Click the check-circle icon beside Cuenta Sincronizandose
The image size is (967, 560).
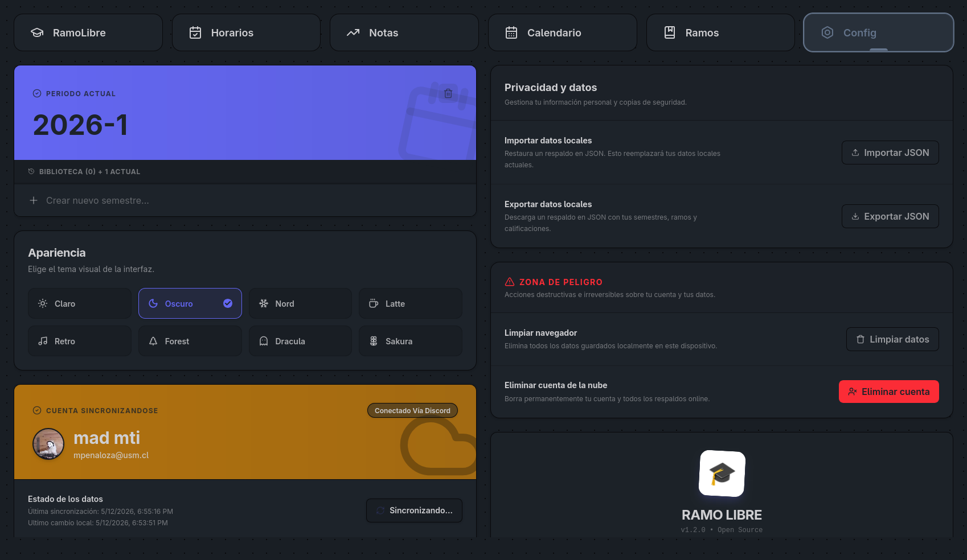point(37,410)
